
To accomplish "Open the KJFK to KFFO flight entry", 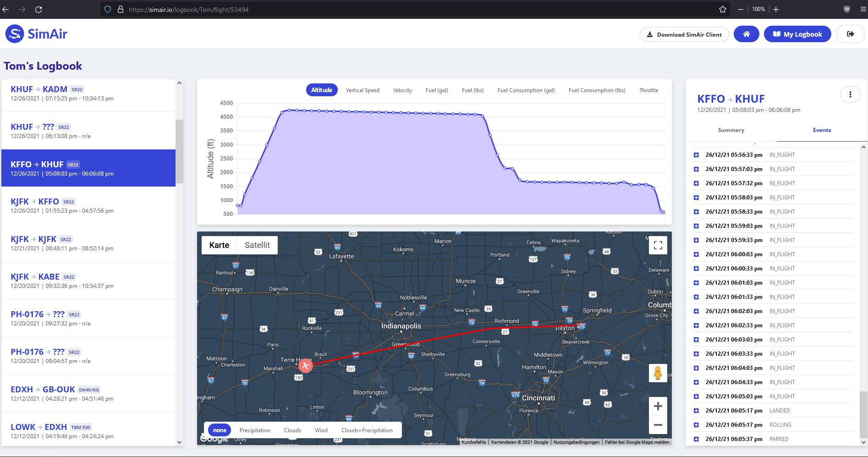I will (88, 205).
